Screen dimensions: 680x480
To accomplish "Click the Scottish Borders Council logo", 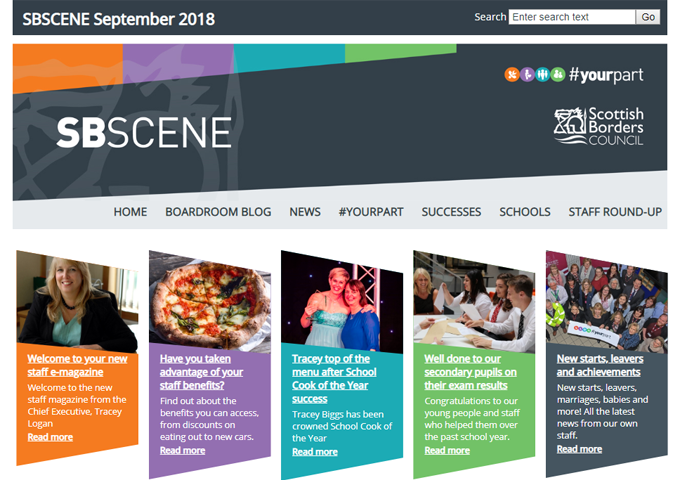I will pyautogui.click(x=599, y=126).
